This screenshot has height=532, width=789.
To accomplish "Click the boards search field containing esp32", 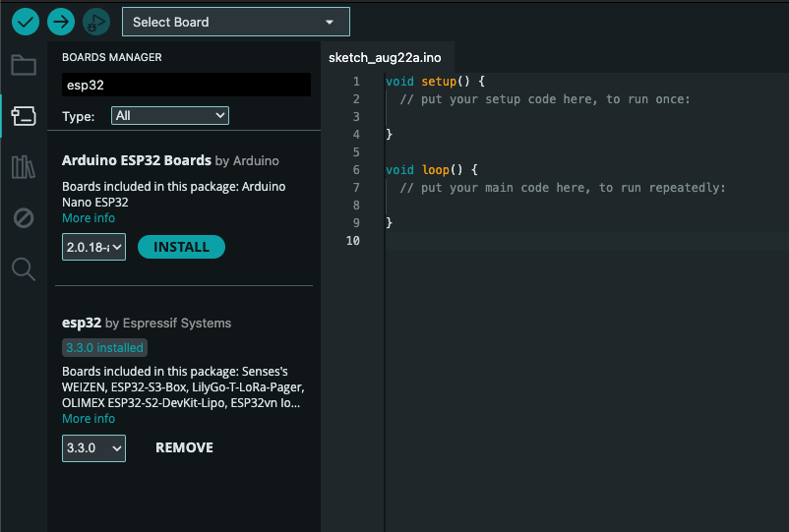I will (186, 85).
